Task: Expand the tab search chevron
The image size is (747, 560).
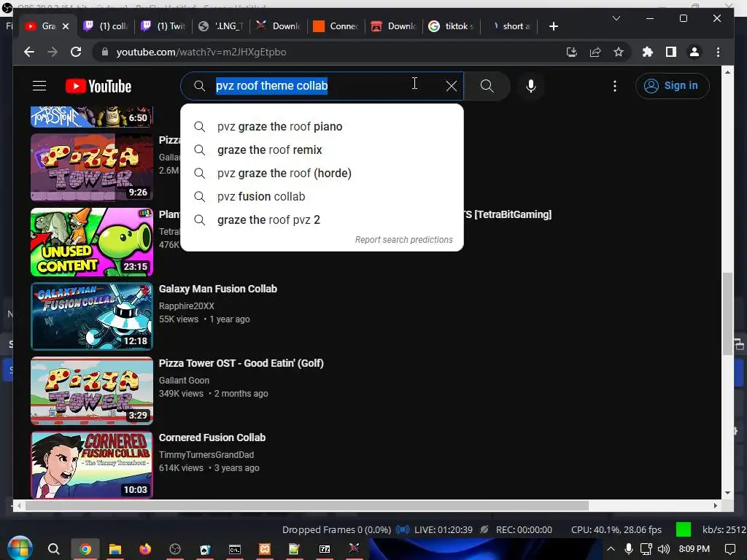Action: point(616,18)
